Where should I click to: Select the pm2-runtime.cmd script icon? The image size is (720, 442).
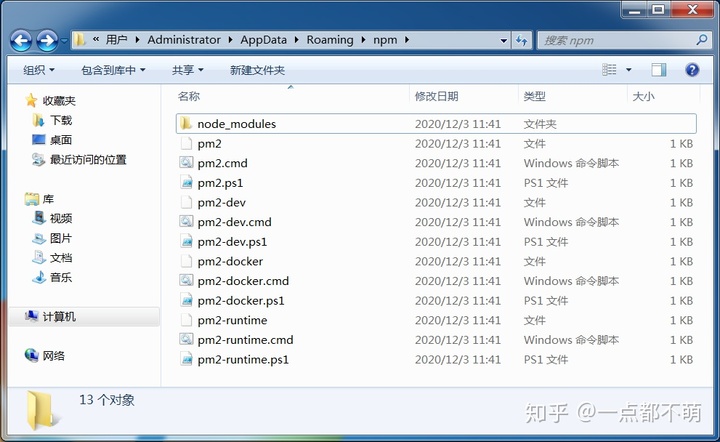click(x=186, y=339)
